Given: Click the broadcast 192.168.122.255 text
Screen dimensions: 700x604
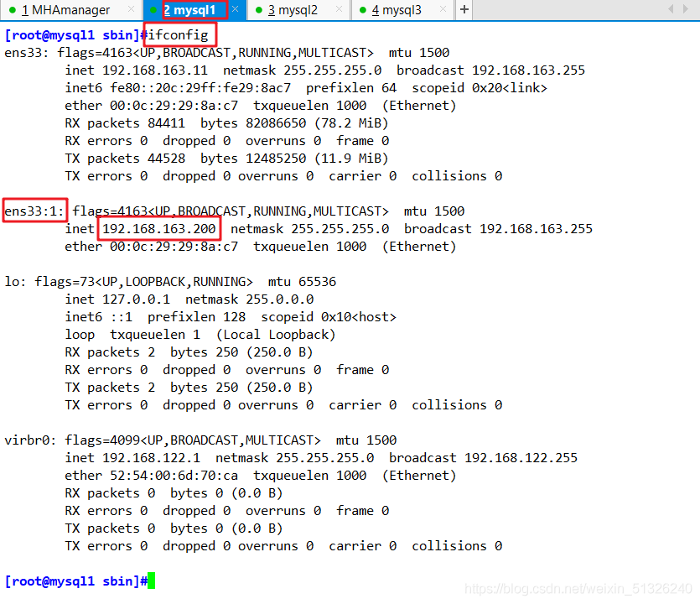Looking at the screenshot, I should point(483,458).
